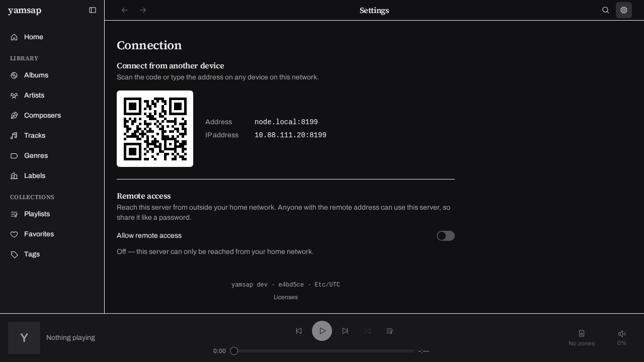
Task: Click the Nothing playing label
Action: coord(70,338)
